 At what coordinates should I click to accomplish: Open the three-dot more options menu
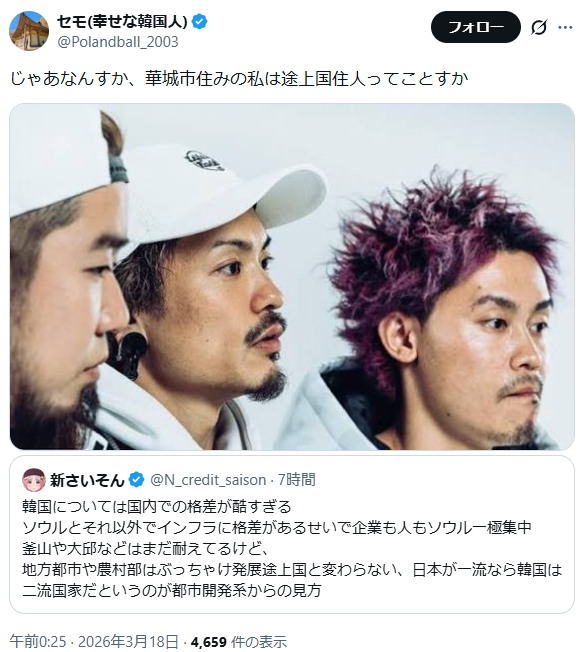coord(565,27)
